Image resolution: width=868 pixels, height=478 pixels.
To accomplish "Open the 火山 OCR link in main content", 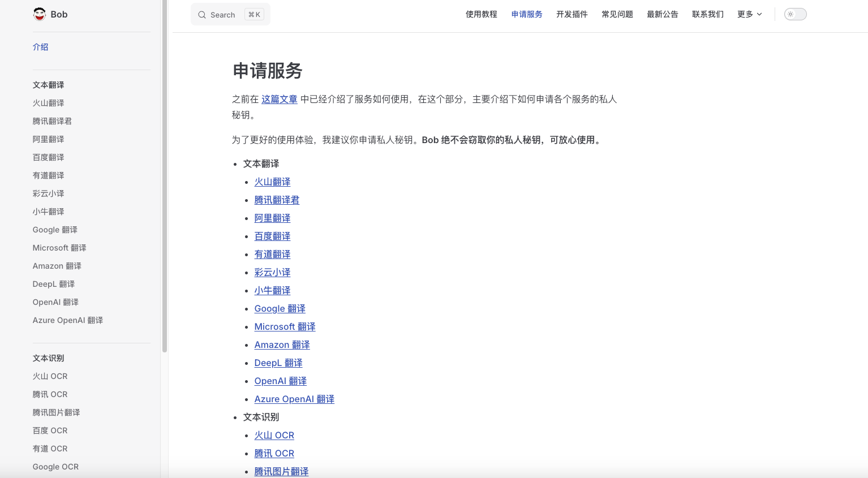I will pyautogui.click(x=274, y=435).
